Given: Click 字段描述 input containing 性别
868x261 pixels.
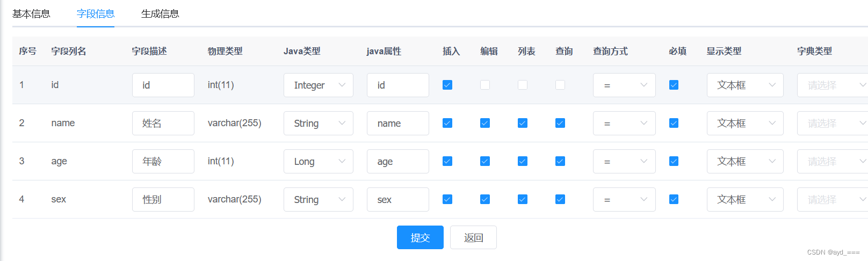Looking at the screenshot, I should (163, 199).
